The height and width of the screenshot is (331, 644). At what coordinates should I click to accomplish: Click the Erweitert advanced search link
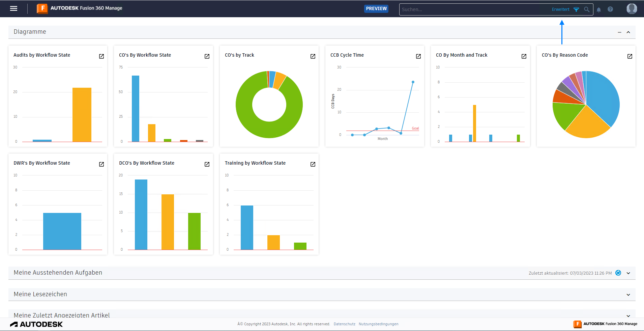pyautogui.click(x=560, y=9)
